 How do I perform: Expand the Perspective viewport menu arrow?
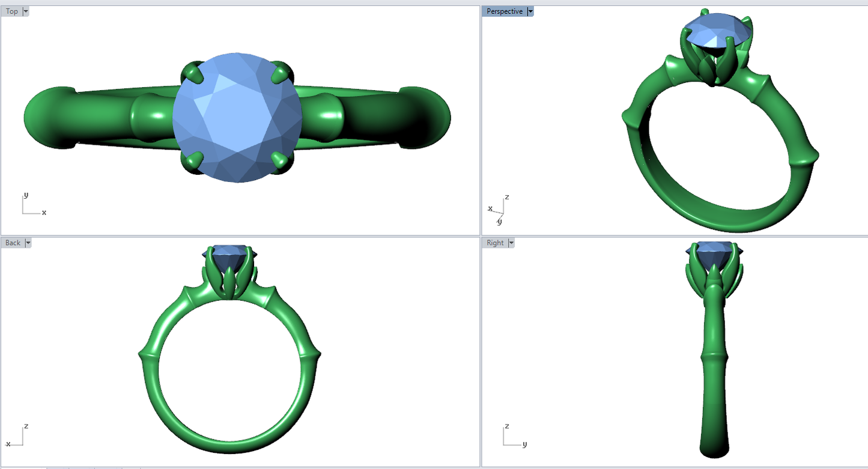530,11
